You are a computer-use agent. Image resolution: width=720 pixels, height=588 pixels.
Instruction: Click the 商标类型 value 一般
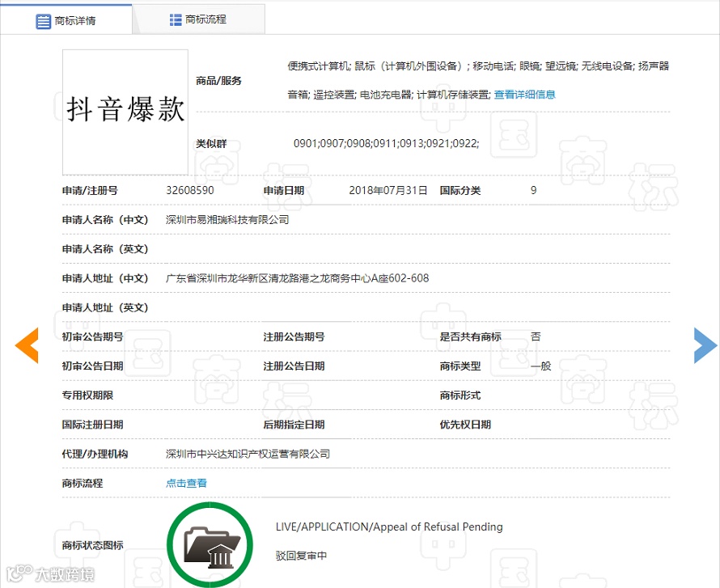click(540, 366)
